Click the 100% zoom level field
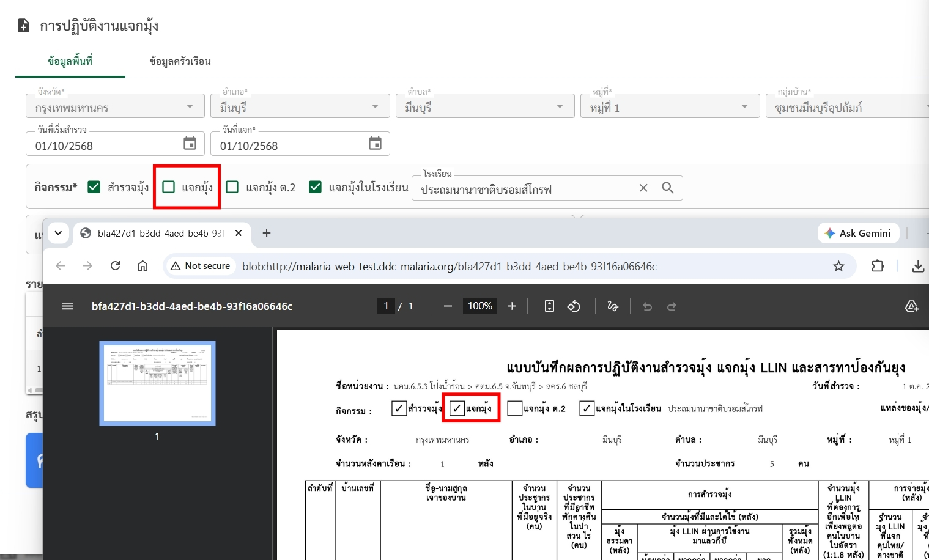The height and width of the screenshot is (560, 929). [x=480, y=306]
